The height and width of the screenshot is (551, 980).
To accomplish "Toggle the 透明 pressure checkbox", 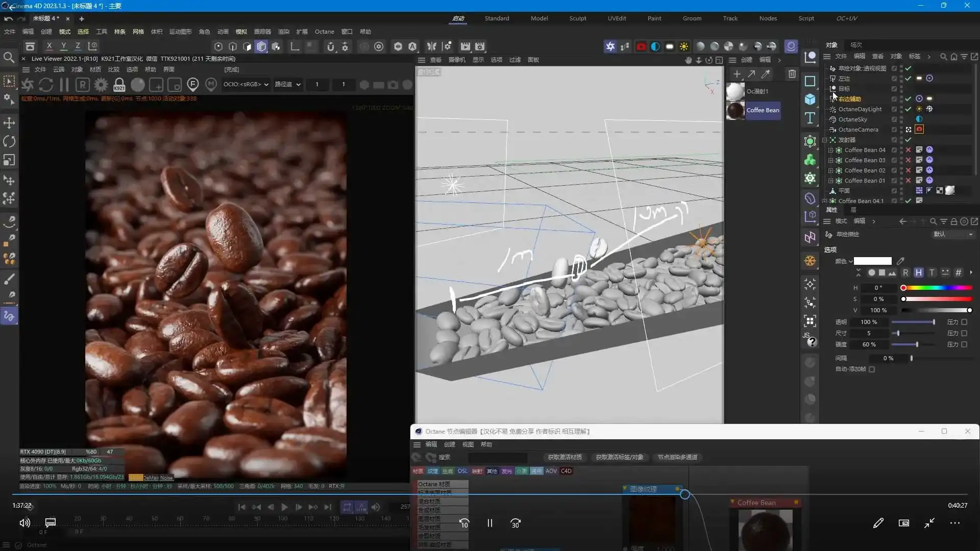I will click(x=964, y=322).
